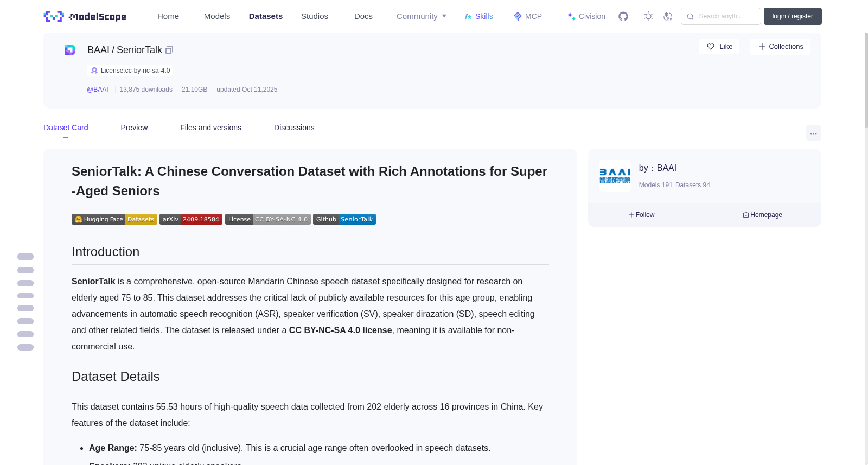Click the search magnifier icon

tap(690, 16)
